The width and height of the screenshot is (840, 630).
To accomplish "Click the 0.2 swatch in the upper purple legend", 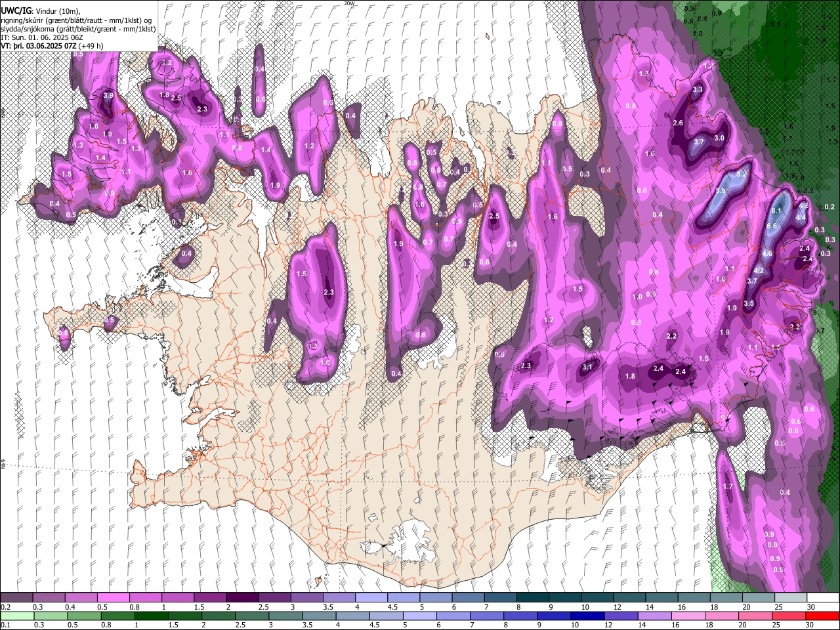I will 16,598.
